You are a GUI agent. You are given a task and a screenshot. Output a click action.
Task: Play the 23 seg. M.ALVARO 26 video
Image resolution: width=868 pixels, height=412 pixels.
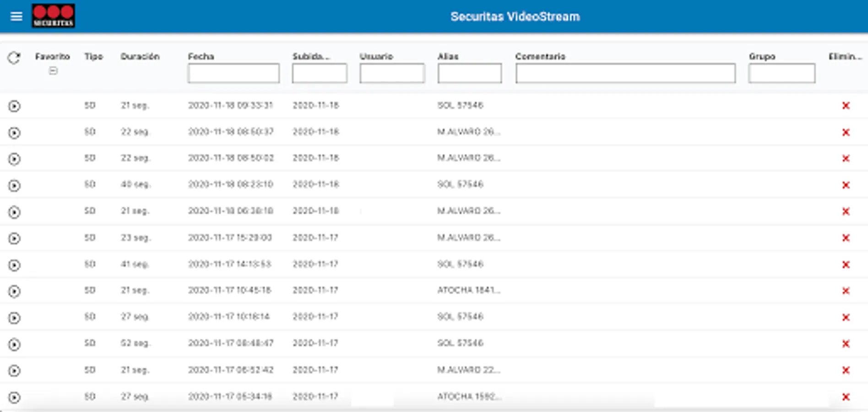(x=15, y=238)
